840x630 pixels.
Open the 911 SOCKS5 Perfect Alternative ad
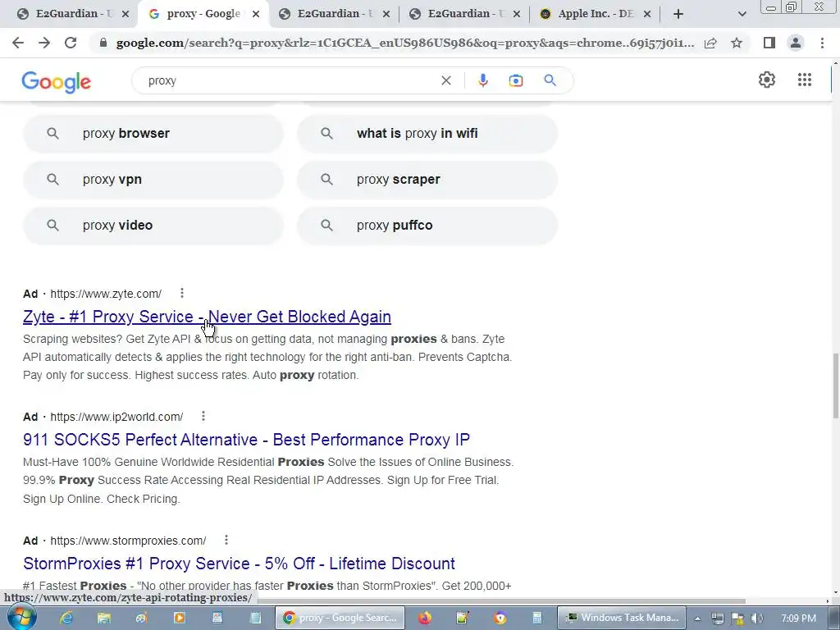click(x=246, y=440)
